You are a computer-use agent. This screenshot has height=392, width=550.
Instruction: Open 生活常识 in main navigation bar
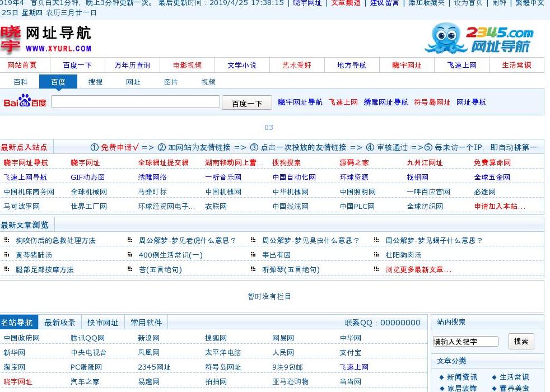(x=516, y=65)
